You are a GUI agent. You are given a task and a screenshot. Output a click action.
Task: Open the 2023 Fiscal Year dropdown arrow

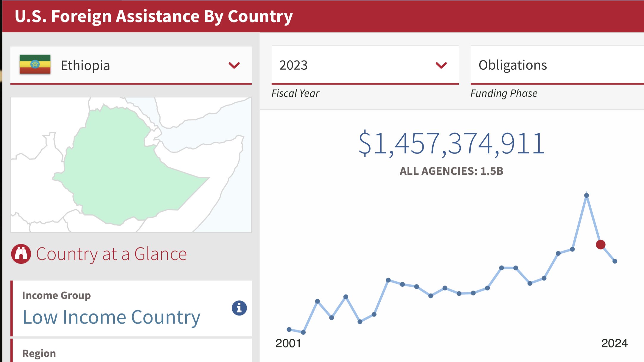[441, 65]
